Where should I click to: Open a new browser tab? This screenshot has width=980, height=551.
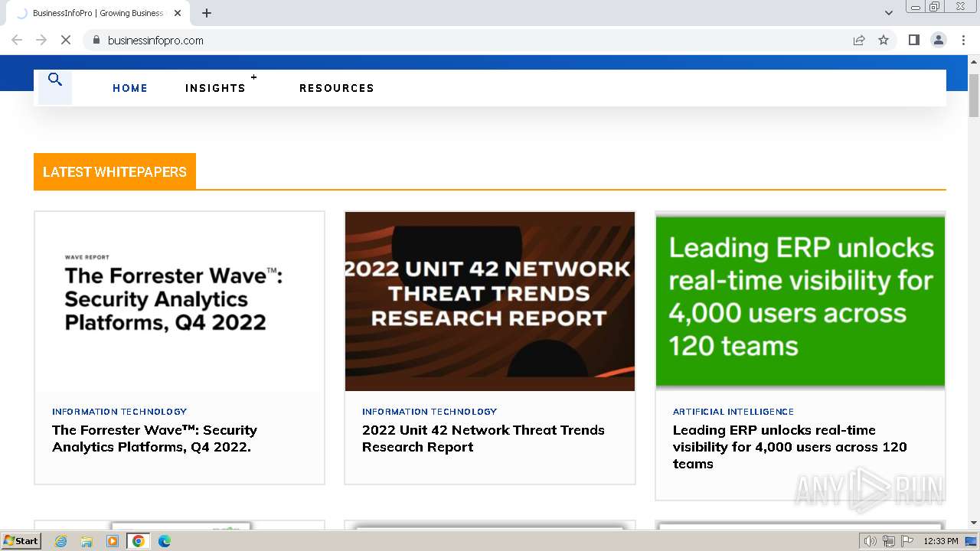(x=207, y=13)
